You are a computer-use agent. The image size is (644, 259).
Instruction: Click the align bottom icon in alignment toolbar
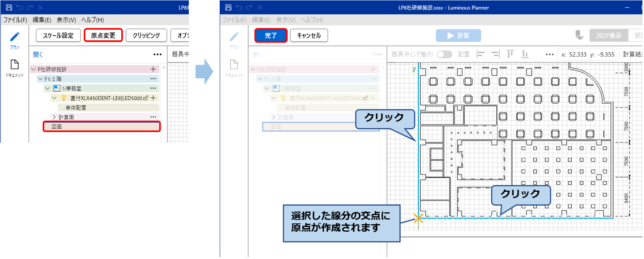click(525, 54)
